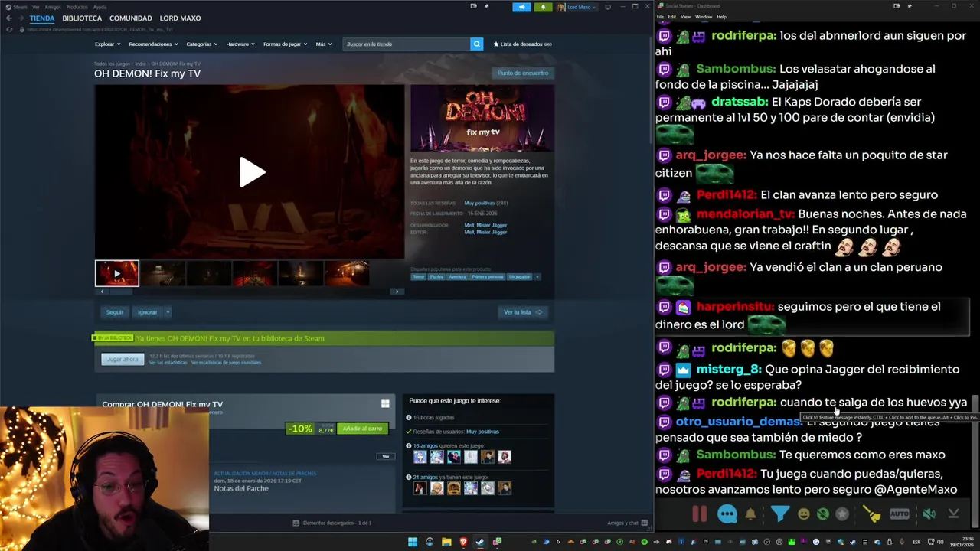The image size is (980, 551).
Task: Pause the Social Stream chat feed
Action: [x=699, y=514]
